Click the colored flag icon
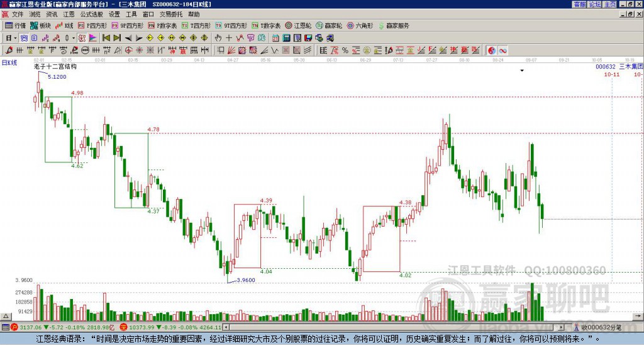Screen dimensions: 644x345 click(93, 38)
